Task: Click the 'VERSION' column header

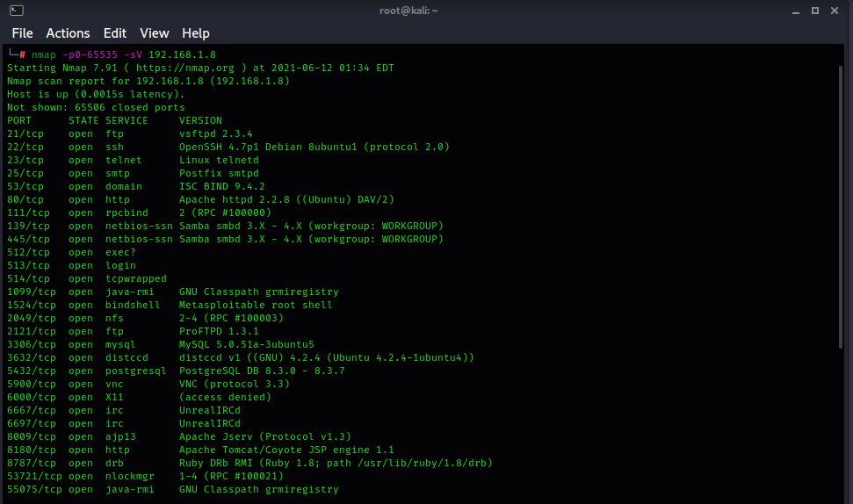Action: coord(200,120)
